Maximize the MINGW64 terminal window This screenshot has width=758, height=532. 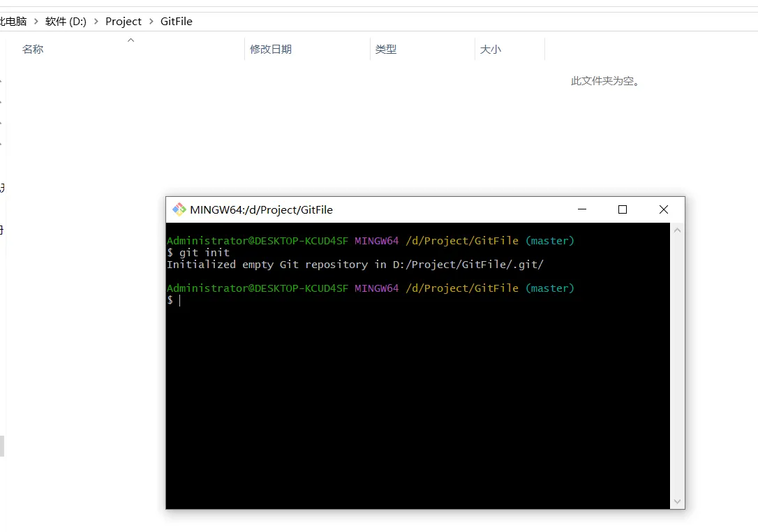click(x=623, y=209)
